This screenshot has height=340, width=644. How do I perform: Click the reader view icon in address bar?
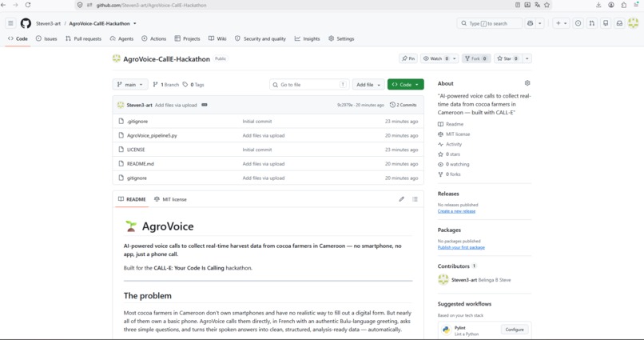pyautogui.click(x=518, y=5)
